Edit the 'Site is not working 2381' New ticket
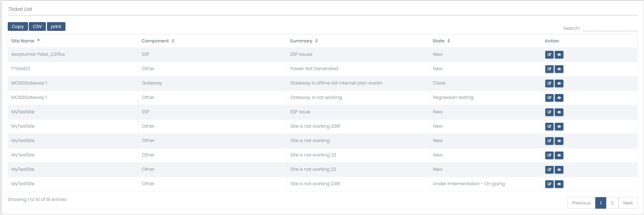Viewport: 644px width, 215px height. tap(549, 127)
